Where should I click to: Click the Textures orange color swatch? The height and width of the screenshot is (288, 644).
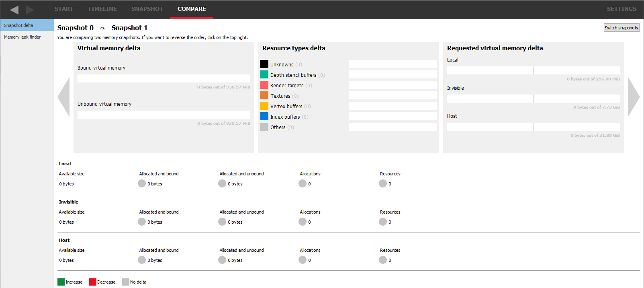click(264, 95)
